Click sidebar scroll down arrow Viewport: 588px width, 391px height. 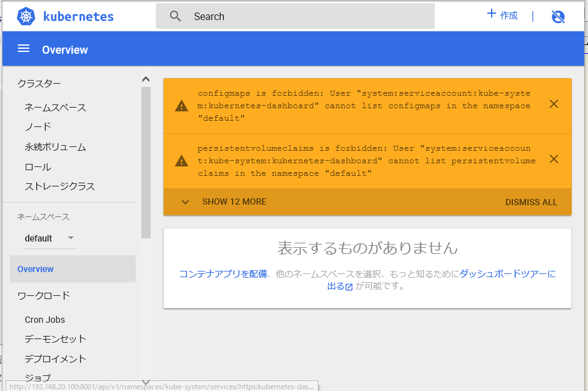(x=146, y=382)
